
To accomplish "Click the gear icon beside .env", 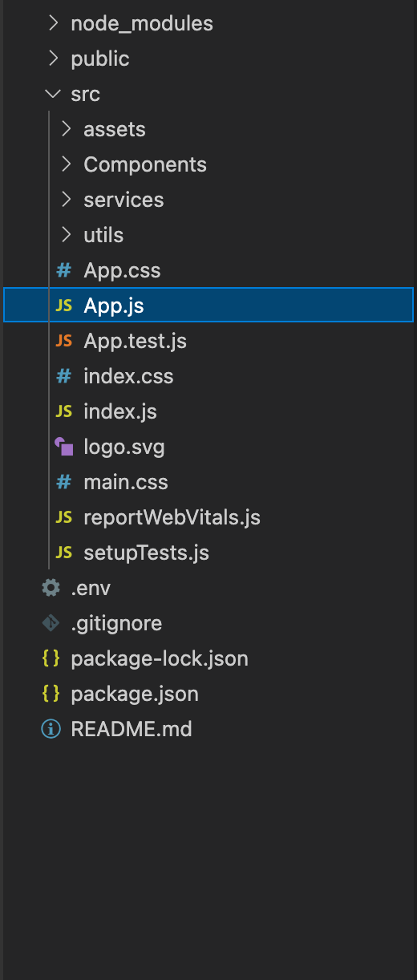I will coord(51,588).
